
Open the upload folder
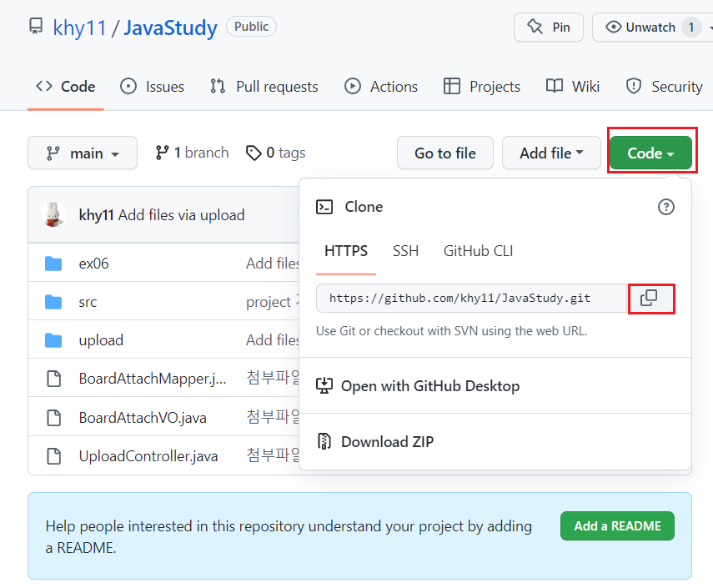[x=101, y=340]
